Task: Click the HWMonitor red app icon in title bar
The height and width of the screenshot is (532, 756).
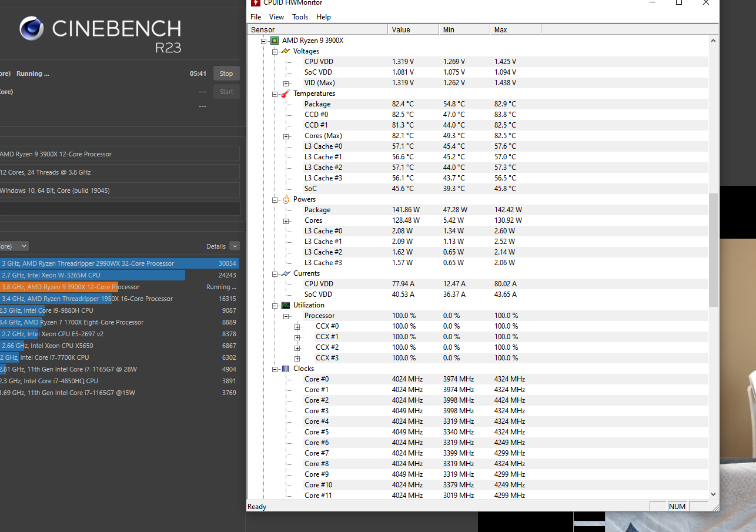Action: [x=256, y=3]
